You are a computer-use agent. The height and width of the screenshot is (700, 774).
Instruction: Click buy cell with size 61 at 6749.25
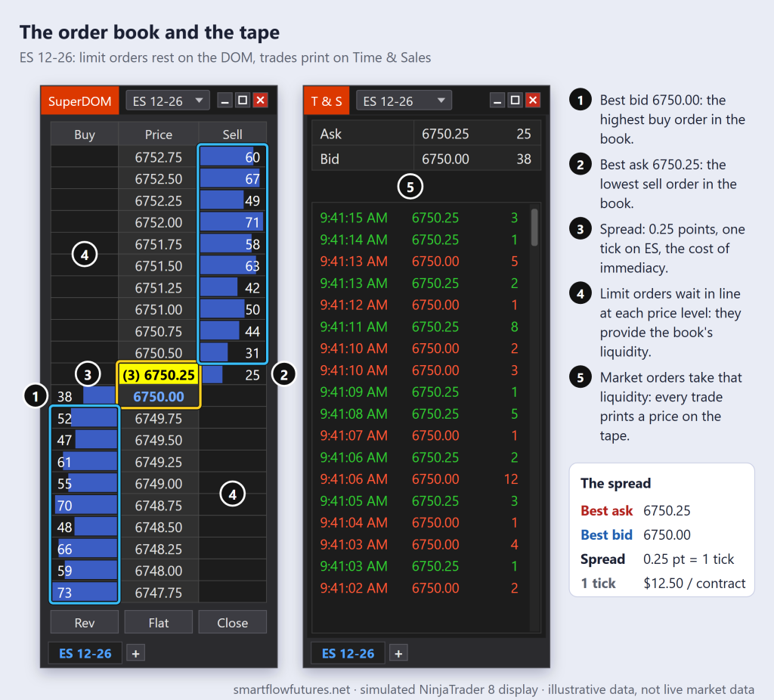point(85,462)
